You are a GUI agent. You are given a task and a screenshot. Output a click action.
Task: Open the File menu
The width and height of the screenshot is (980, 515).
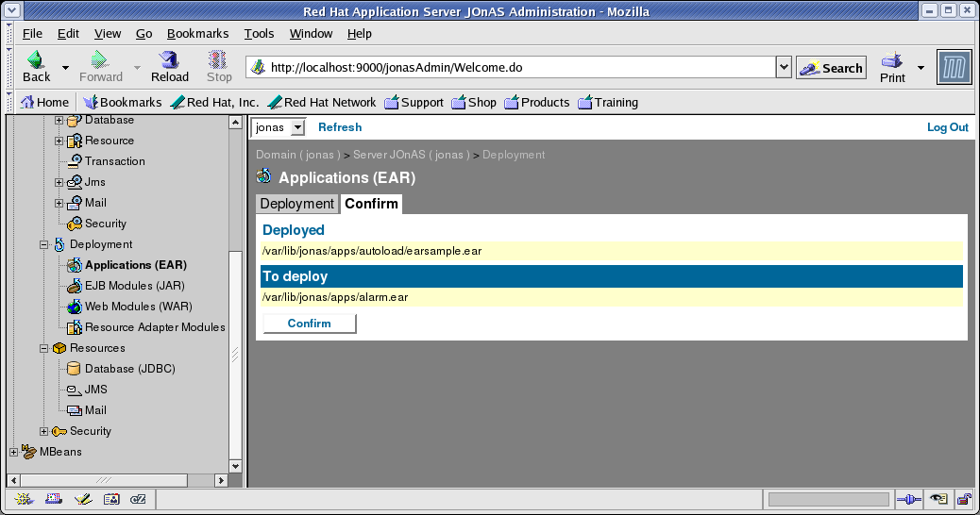(x=32, y=34)
